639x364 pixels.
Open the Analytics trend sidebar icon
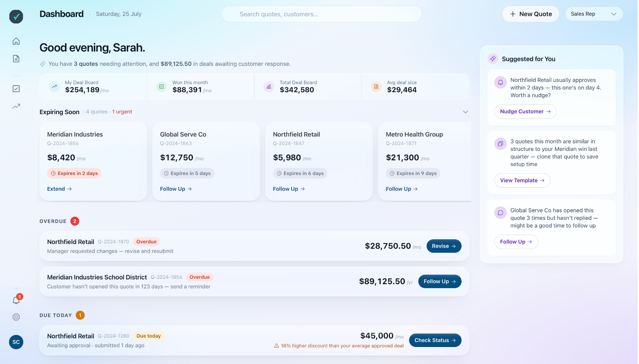click(16, 106)
